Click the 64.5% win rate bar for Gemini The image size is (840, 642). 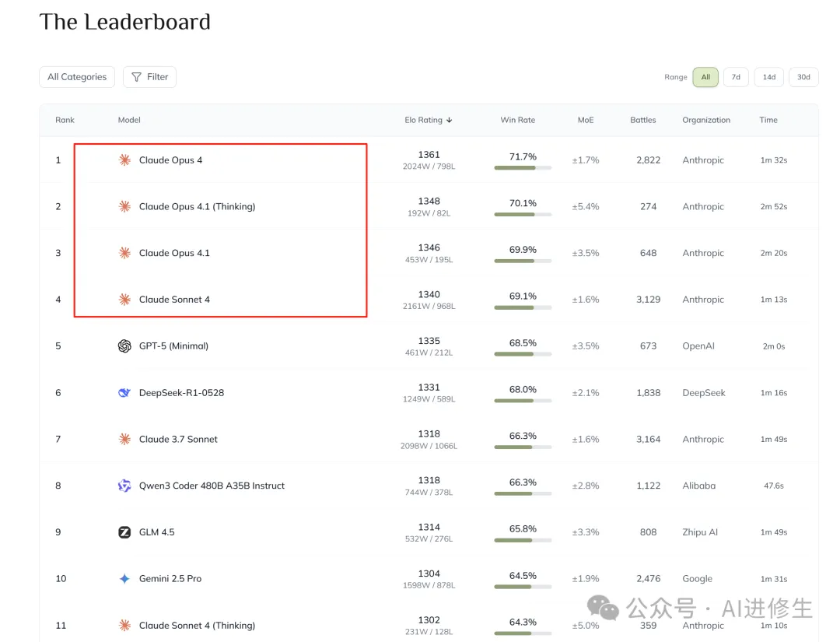click(523, 587)
